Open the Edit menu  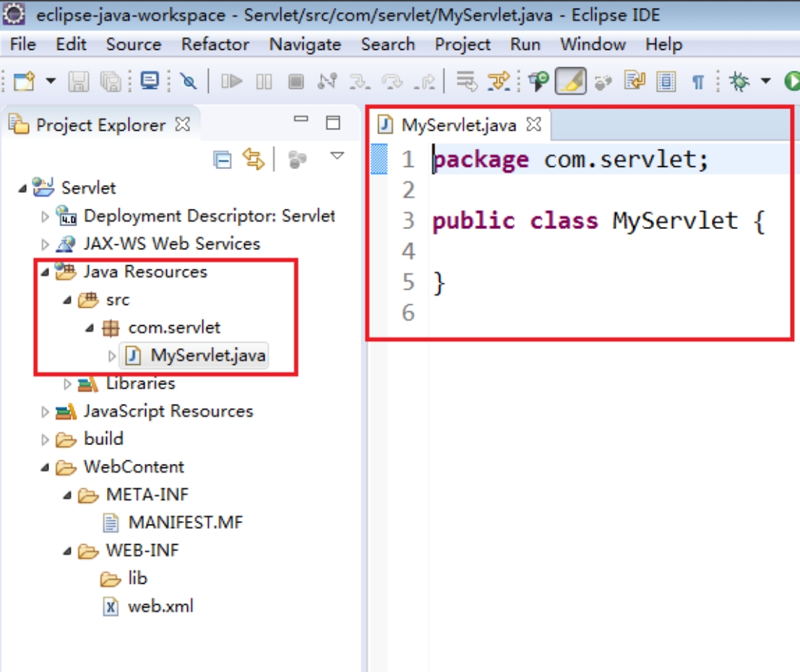(71, 44)
